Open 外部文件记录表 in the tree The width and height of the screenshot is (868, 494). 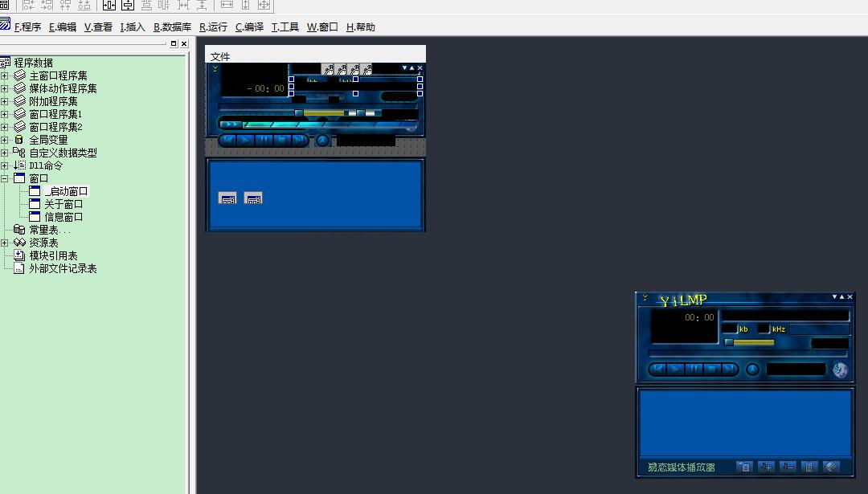coord(63,268)
